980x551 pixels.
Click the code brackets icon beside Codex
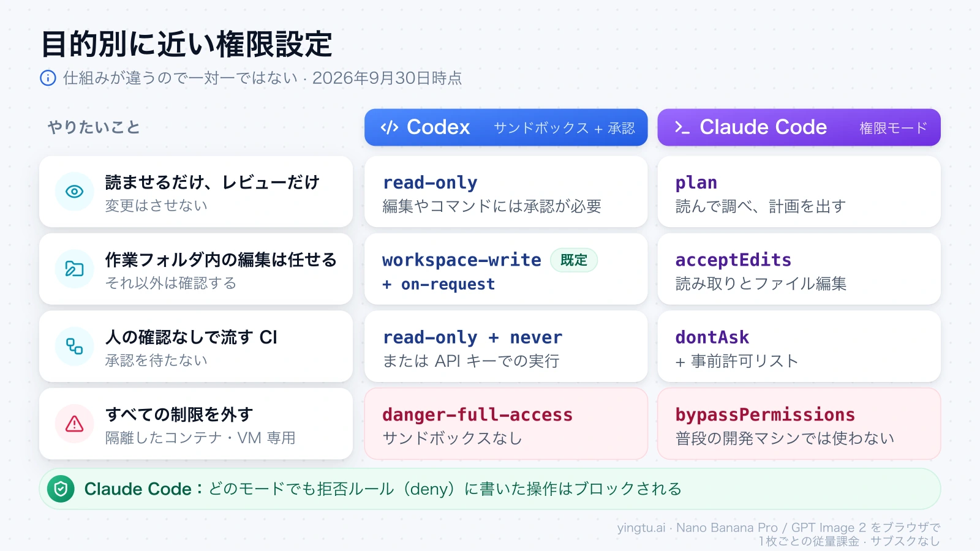(390, 127)
